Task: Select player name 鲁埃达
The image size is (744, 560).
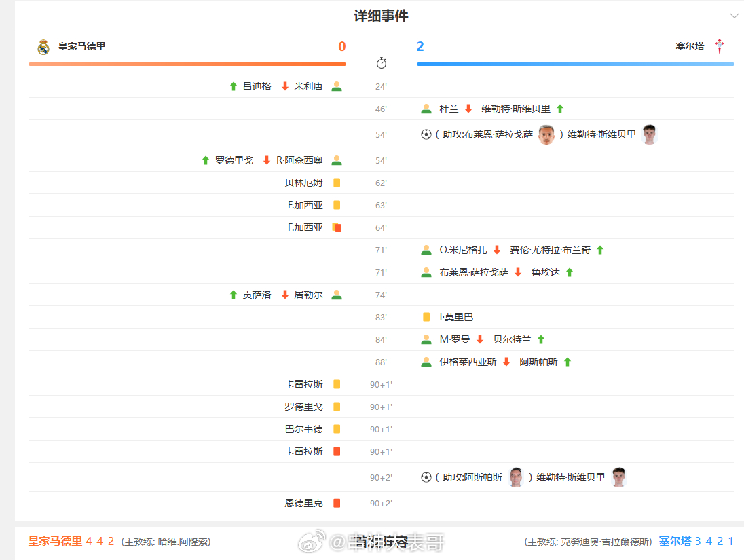Action: pyautogui.click(x=546, y=272)
